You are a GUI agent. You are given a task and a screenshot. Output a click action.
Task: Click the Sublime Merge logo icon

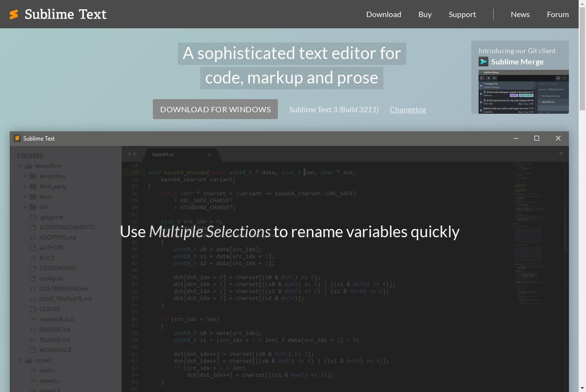point(483,62)
